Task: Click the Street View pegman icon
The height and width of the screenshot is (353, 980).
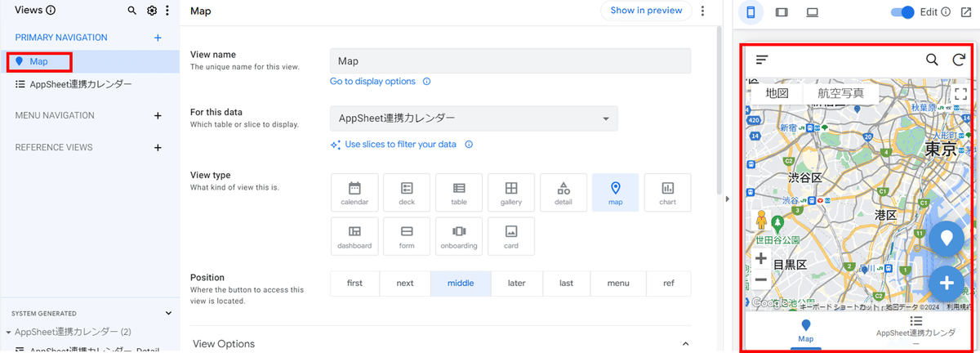Action: (761, 221)
